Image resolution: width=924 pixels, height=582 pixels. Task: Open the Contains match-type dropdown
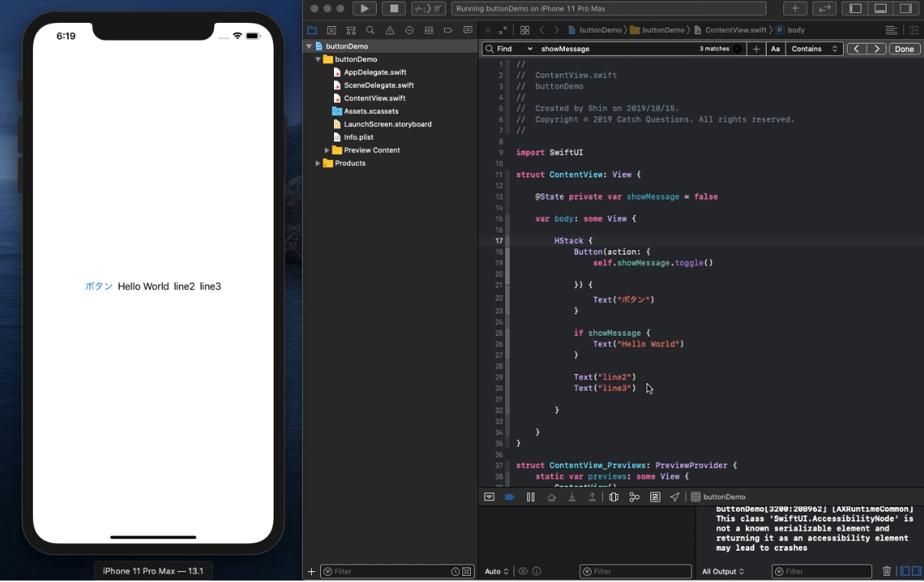(x=814, y=49)
